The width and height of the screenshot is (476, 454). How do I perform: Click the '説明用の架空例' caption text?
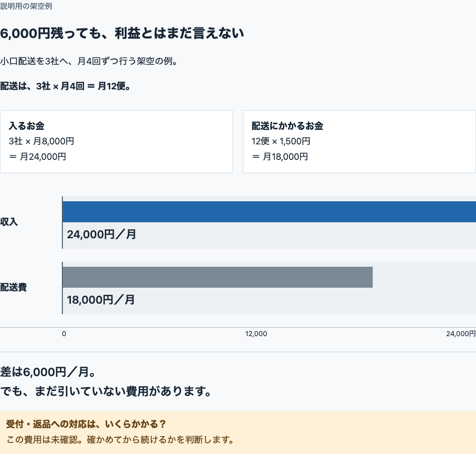coord(26,6)
